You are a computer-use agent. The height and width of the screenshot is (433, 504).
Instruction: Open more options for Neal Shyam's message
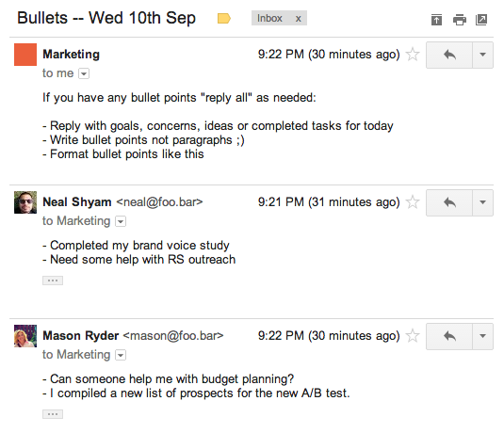pyautogui.click(x=482, y=202)
